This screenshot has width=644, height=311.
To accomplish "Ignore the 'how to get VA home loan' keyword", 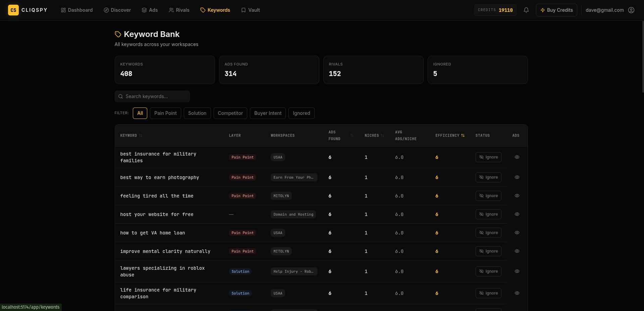I will point(488,233).
